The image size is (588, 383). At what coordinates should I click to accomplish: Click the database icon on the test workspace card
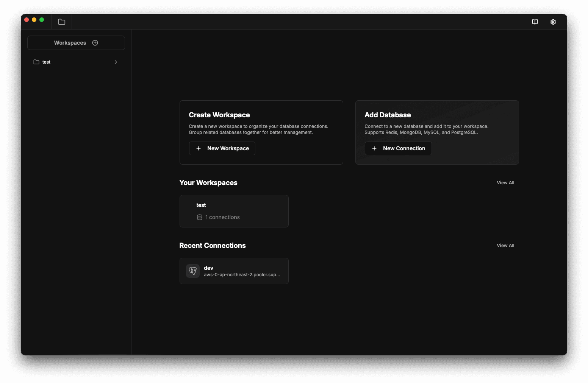pyautogui.click(x=200, y=217)
